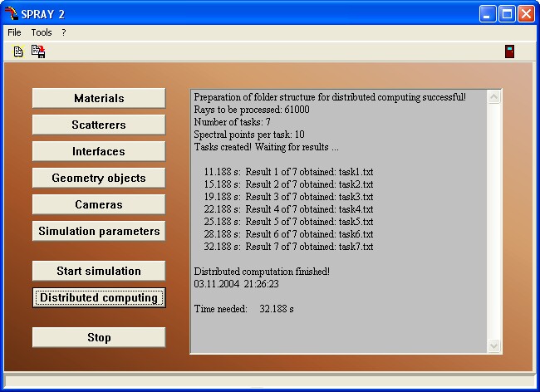
Task: Open the ? help menu
Action: point(64,32)
